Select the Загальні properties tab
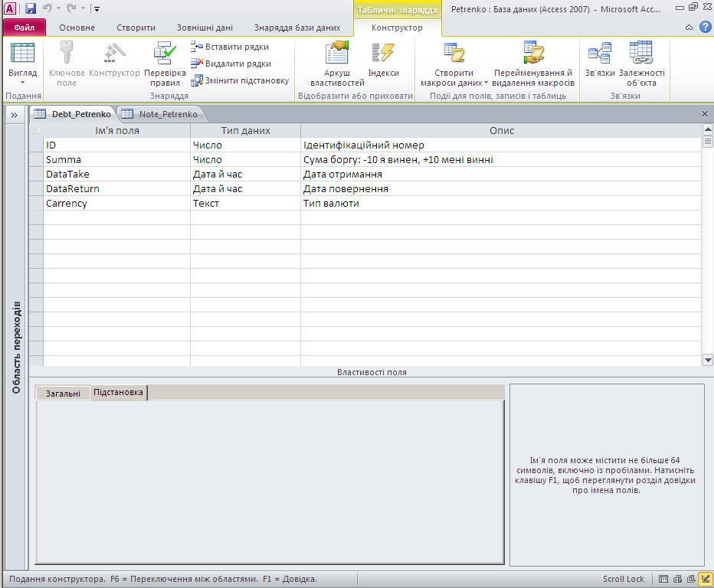714x588 pixels. point(63,393)
